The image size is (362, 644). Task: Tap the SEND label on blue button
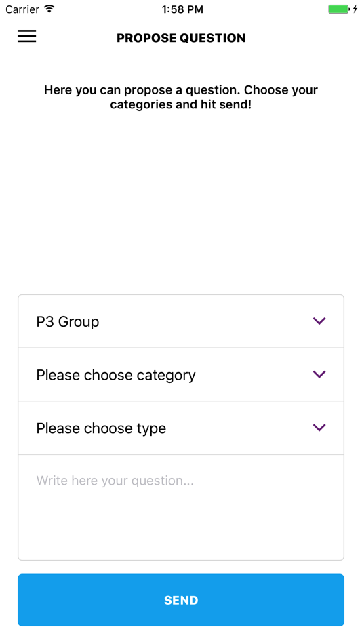[x=181, y=600]
